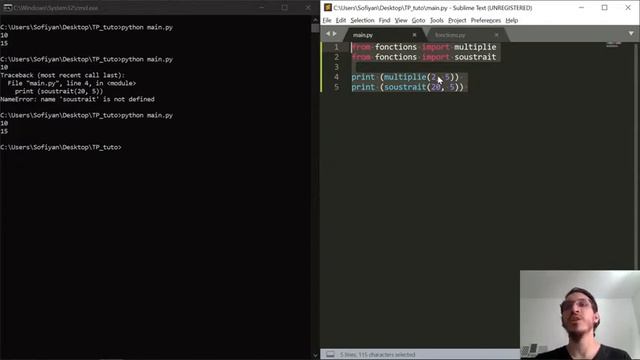Click the minimap in the editor

[x=612, y=44]
